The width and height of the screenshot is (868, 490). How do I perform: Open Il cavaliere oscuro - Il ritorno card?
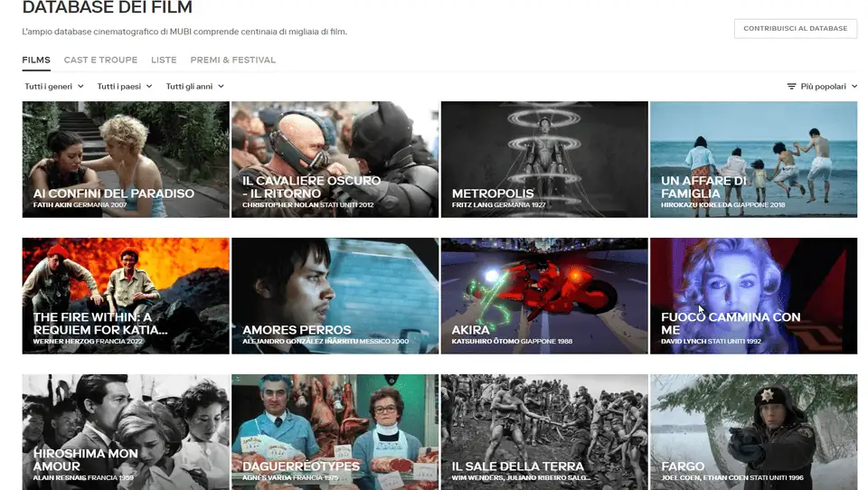pyautogui.click(x=335, y=159)
